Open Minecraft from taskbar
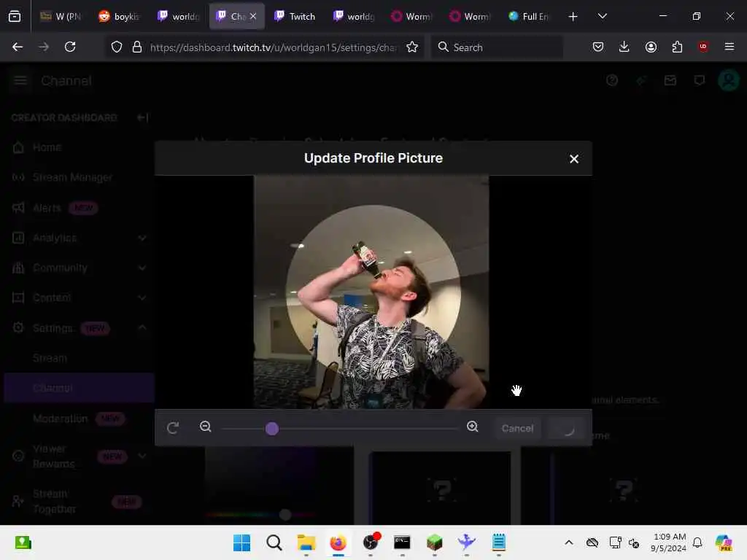 click(435, 542)
